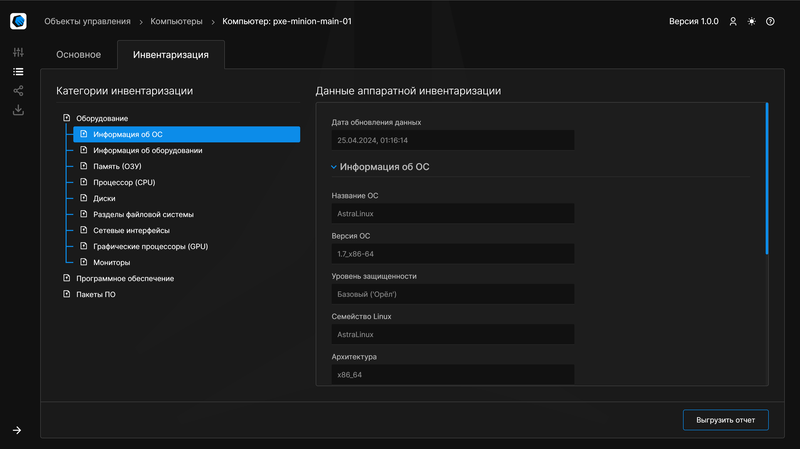The width and height of the screenshot is (800, 449).
Task: Collapse the 'Оборудование' tree node
Action: pyautogui.click(x=67, y=118)
